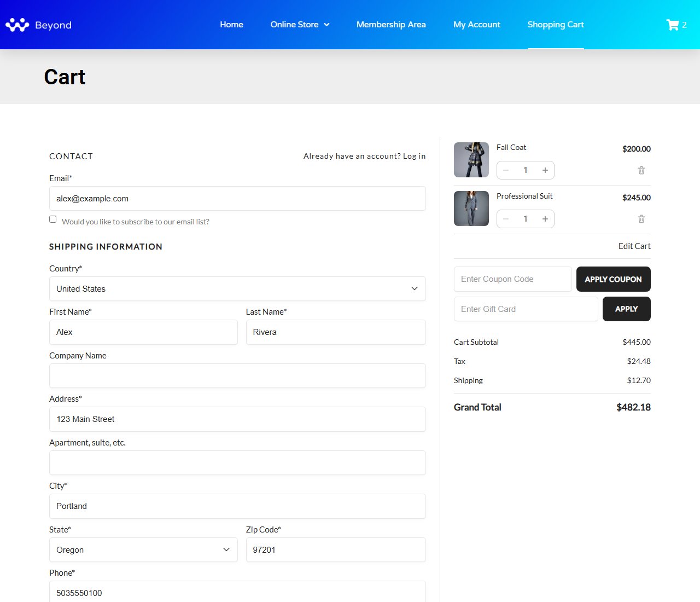Image resolution: width=700 pixels, height=602 pixels.
Task: Decrease Professional Suit quantity with minus
Action: pyautogui.click(x=506, y=219)
